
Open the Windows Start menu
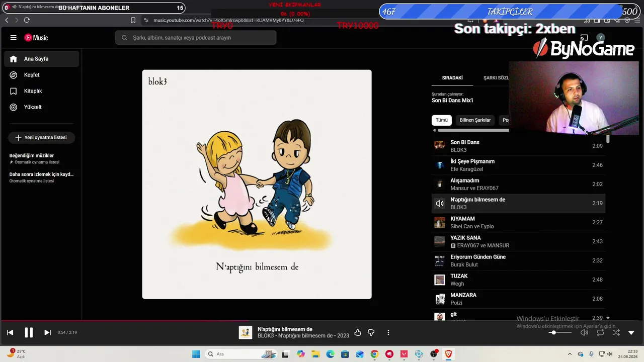196,354
